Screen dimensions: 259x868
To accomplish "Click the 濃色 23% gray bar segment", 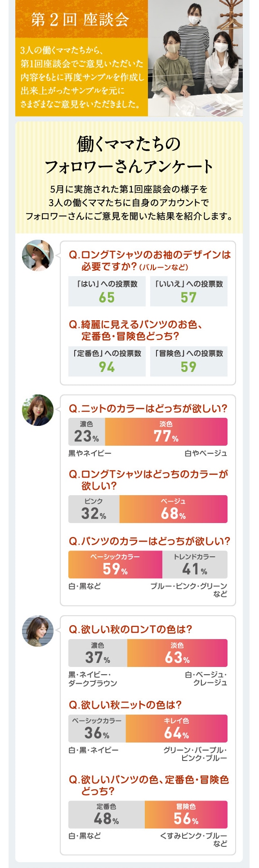I will pos(87,432).
